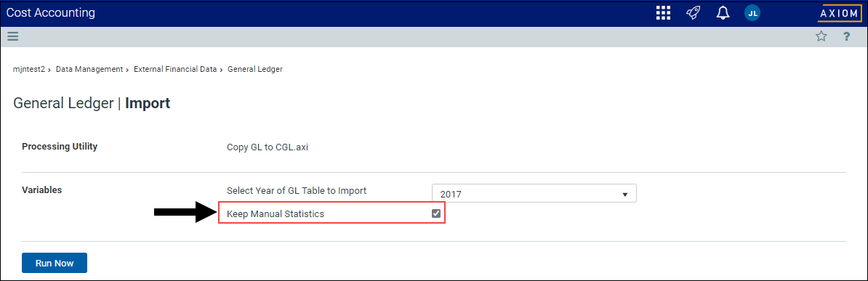Select General Ledger breadcrumb item
The image size is (868, 281).
255,69
